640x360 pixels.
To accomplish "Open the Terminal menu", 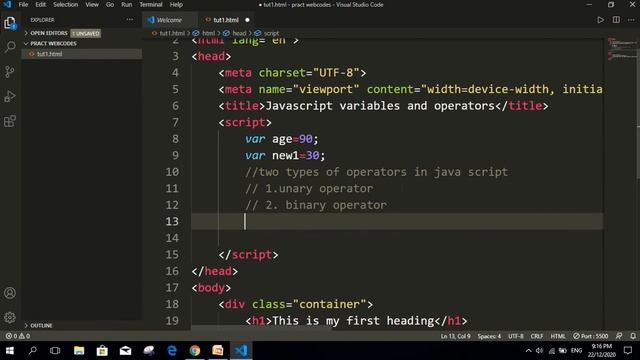I will tap(151, 4).
